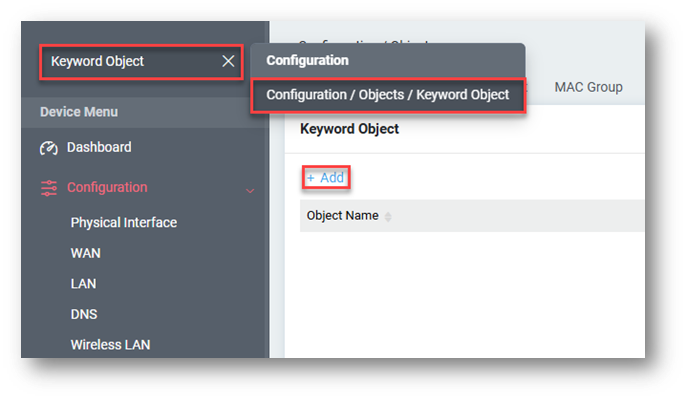Open the Dashboard page

[99, 147]
